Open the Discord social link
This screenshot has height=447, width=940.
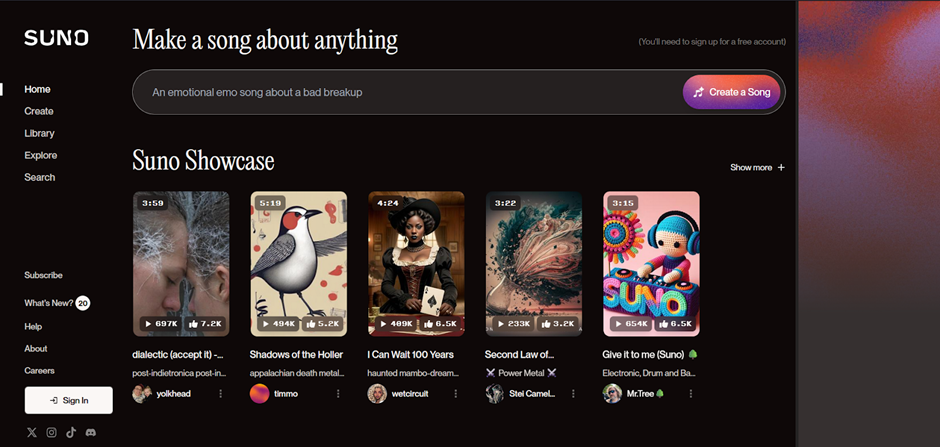click(91, 433)
